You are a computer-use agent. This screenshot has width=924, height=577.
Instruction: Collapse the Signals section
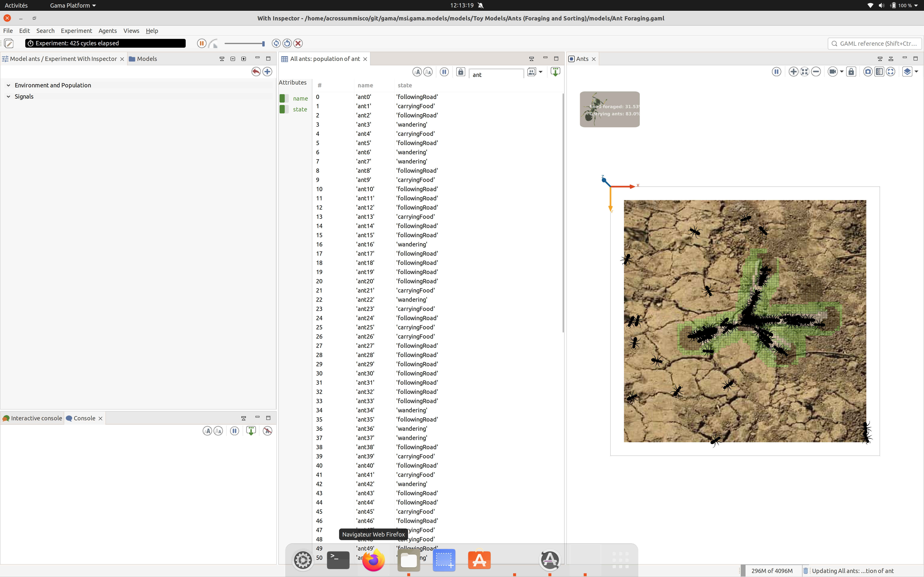(8, 97)
